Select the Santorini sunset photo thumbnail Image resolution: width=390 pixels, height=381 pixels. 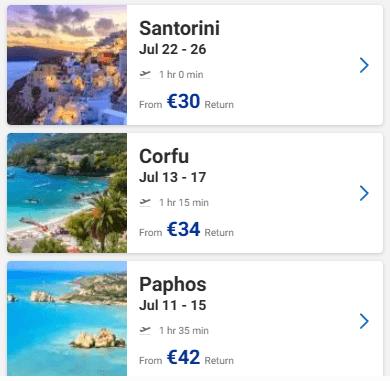pyautogui.click(x=67, y=65)
